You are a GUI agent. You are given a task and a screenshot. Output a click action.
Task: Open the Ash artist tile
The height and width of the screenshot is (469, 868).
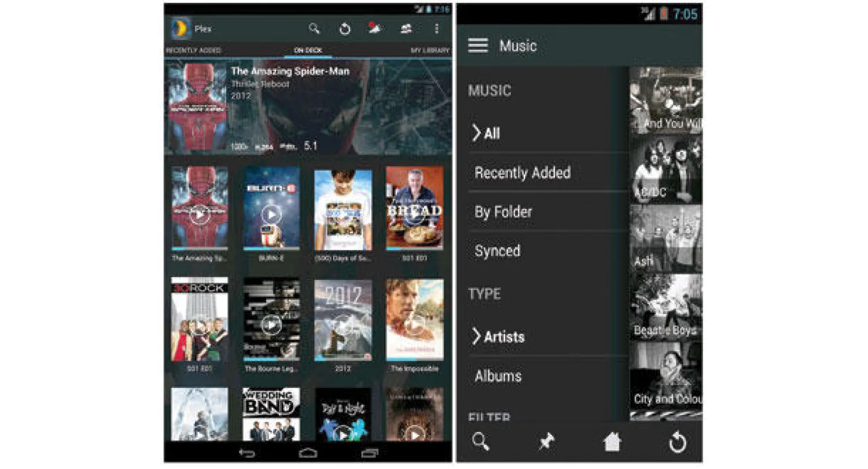666,238
